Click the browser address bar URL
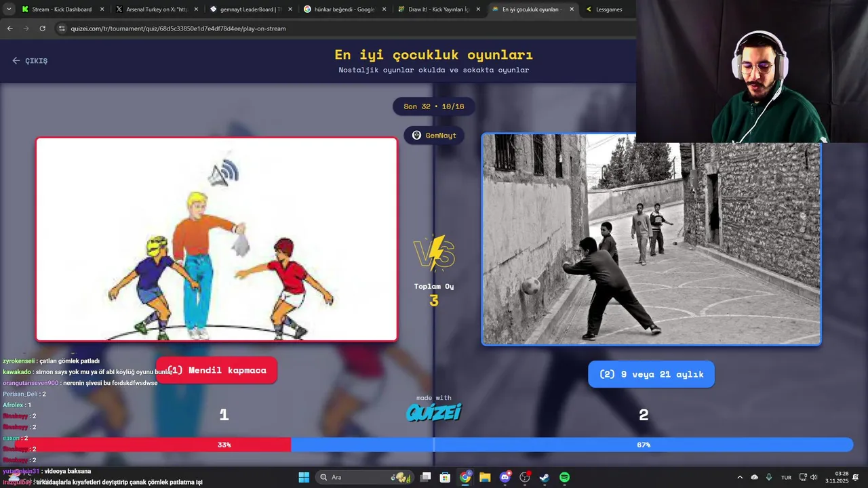This screenshot has width=868, height=488. point(178,28)
